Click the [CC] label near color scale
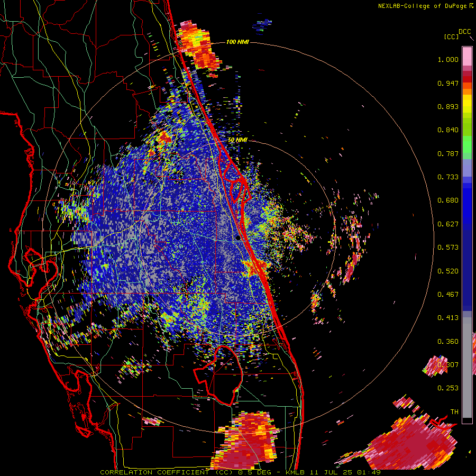This screenshot has height=476, width=476. [x=451, y=36]
